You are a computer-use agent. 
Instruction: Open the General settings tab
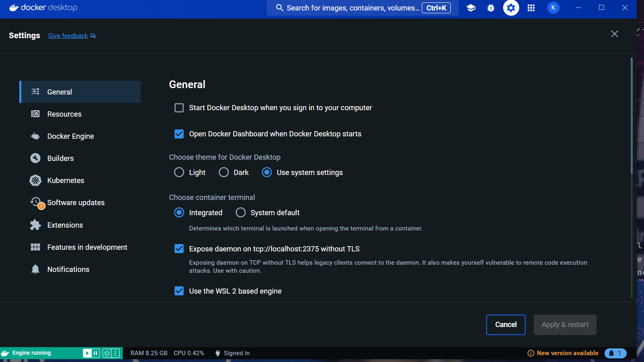80,92
